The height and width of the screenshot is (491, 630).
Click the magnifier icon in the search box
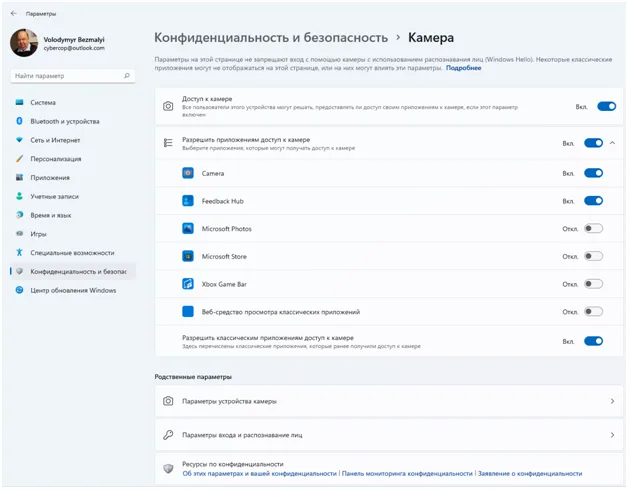127,76
